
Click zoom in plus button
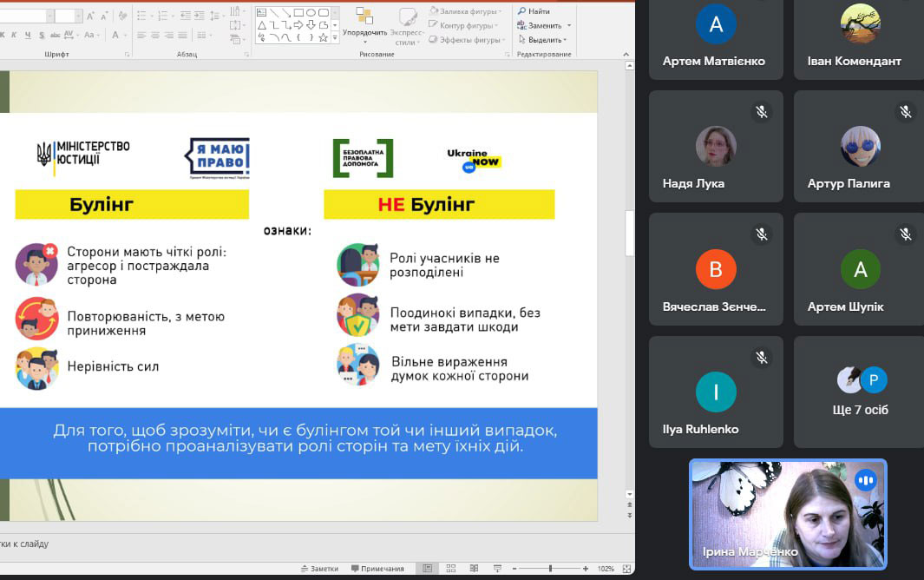point(585,569)
